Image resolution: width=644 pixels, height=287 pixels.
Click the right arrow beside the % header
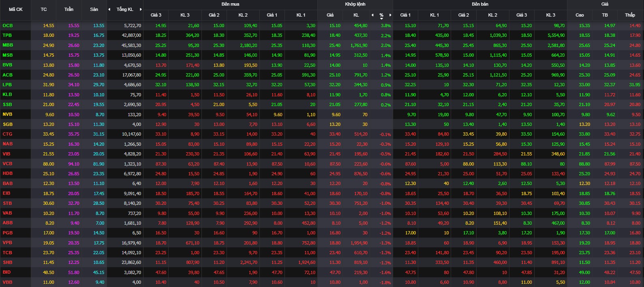click(x=390, y=15)
